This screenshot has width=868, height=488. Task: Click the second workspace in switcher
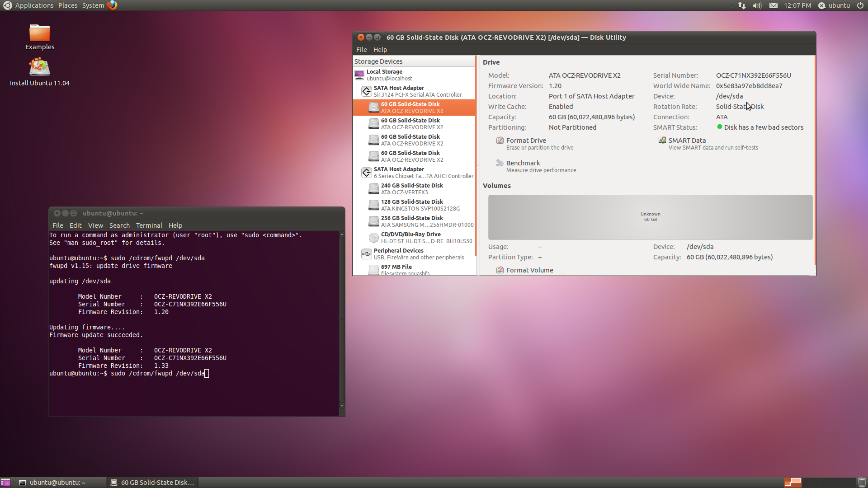pyautogui.click(x=811, y=483)
